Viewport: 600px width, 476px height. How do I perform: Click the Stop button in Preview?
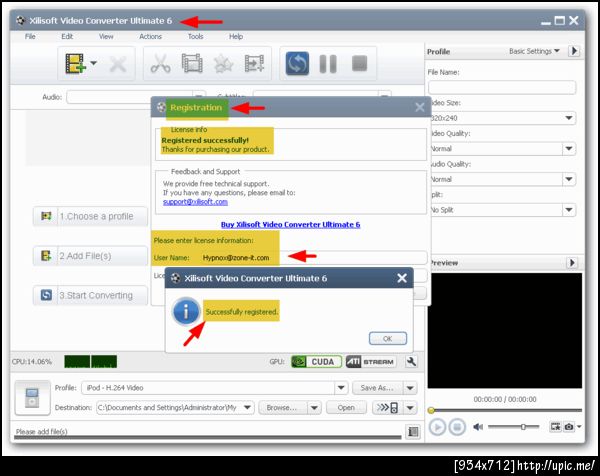coord(457,427)
